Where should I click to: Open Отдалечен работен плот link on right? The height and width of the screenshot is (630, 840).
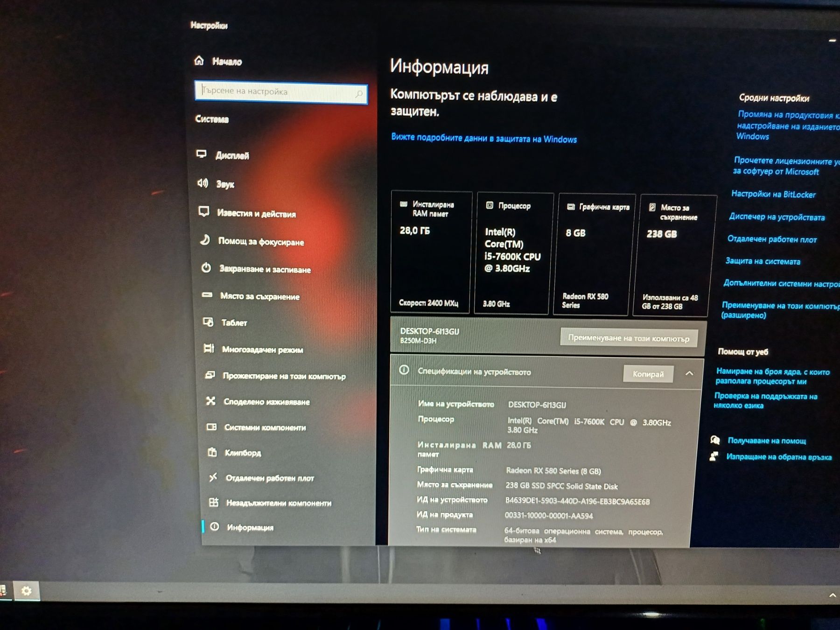[772, 239]
